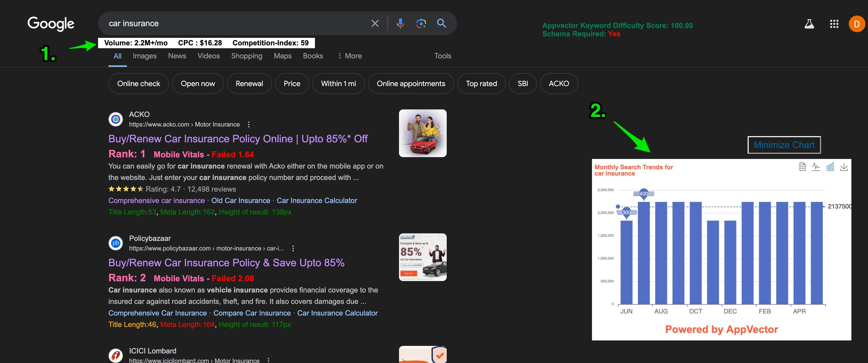
Task: Click Powered by AppVector text
Action: [721, 329]
